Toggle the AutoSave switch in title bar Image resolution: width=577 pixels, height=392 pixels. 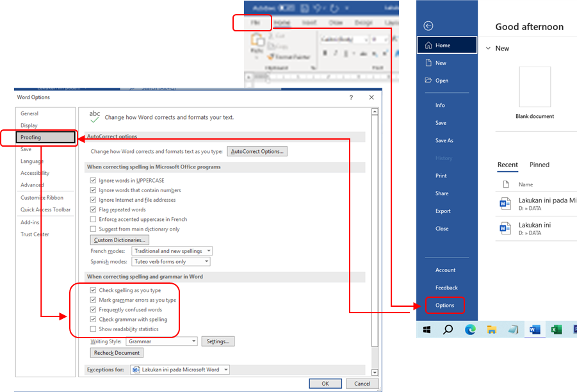point(286,8)
